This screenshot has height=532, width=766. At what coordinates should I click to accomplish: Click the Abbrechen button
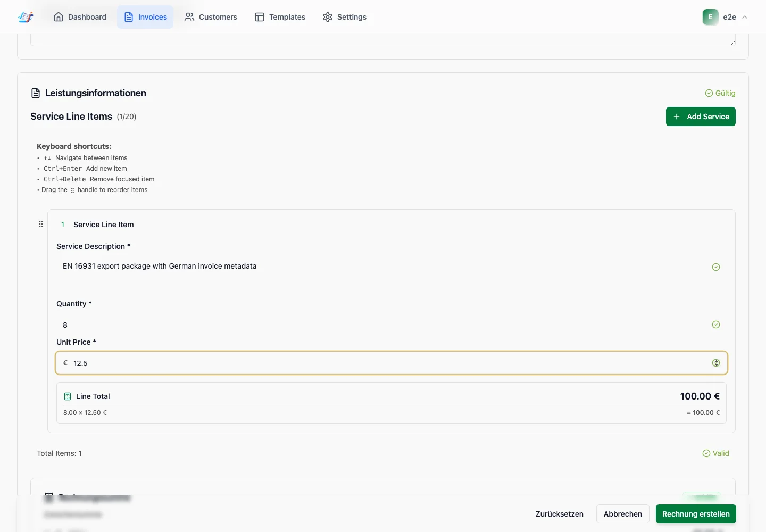(x=623, y=514)
